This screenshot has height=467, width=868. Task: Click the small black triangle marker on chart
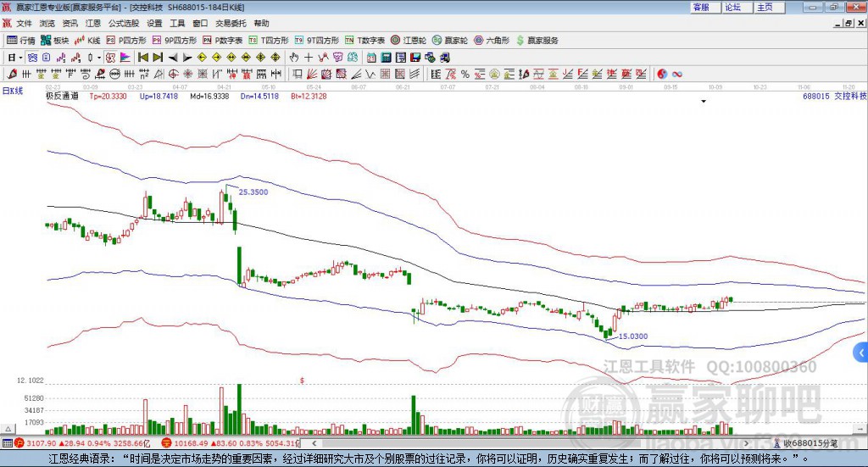click(x=704, y=101)
